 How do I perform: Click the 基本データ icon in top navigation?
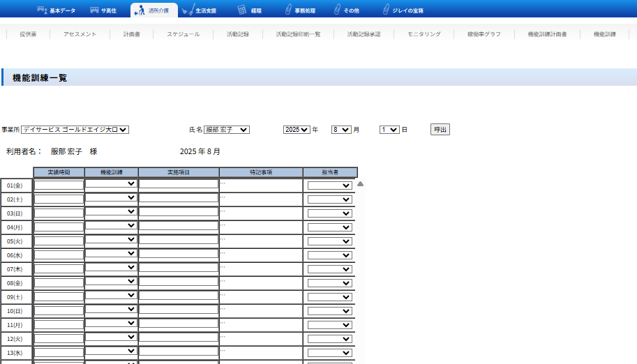click(x=43, y=10)
